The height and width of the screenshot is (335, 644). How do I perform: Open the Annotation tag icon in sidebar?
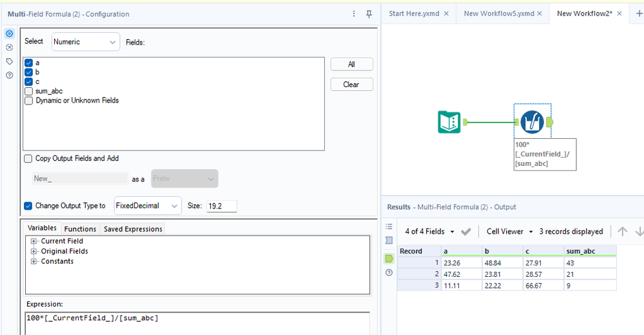(10, 62)
